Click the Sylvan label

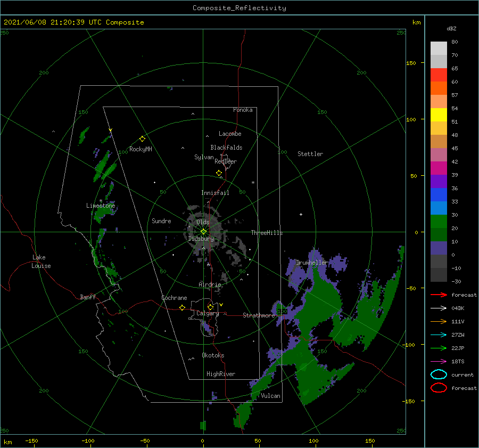(x=204, y=157)
